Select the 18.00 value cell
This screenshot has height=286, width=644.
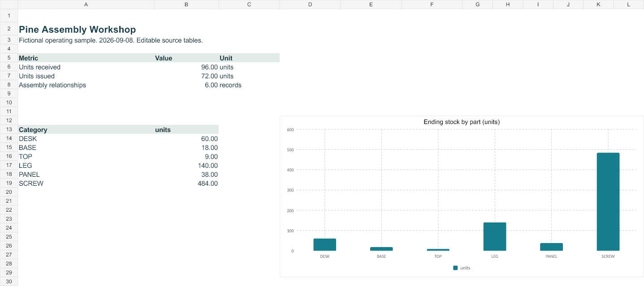(186, 147)
